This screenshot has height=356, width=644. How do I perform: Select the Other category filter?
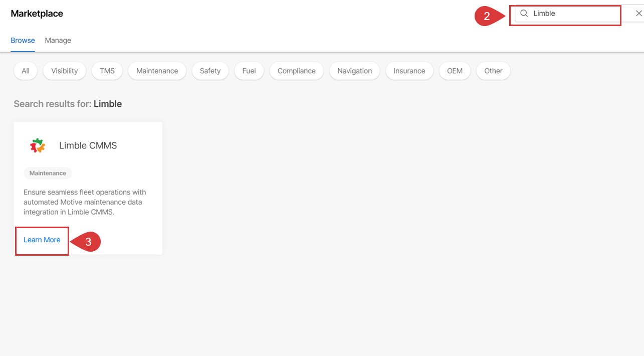(494, 71)
